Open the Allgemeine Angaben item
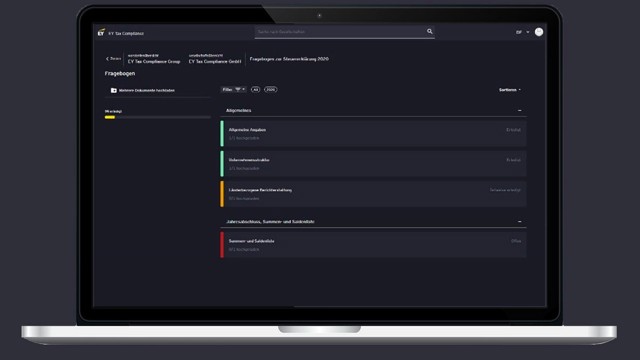The height and width of the screenshot is (360, 640). coord(373,133)
